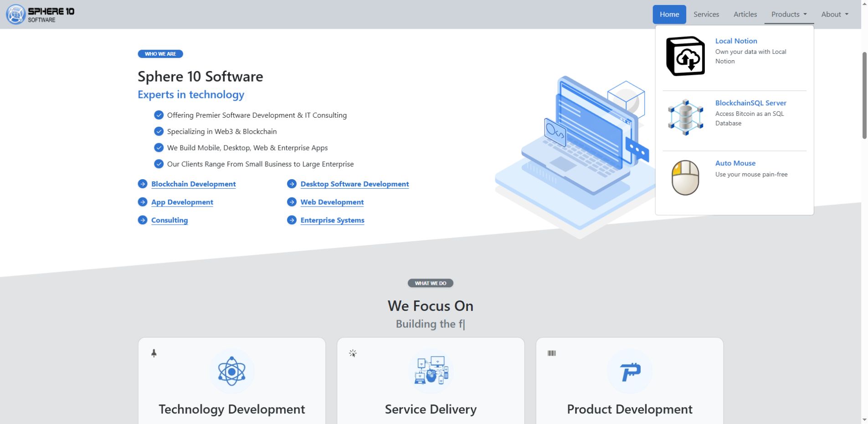This screenshot has height=424, width=868.
Task: Choose Auto Mouse in the Products menu
Action: pos(735,163)
